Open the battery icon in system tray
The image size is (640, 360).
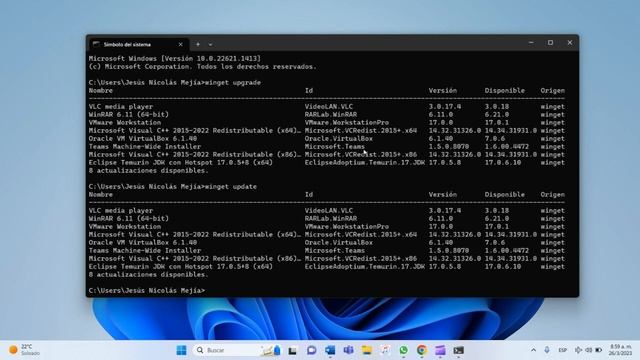[599, 350]
